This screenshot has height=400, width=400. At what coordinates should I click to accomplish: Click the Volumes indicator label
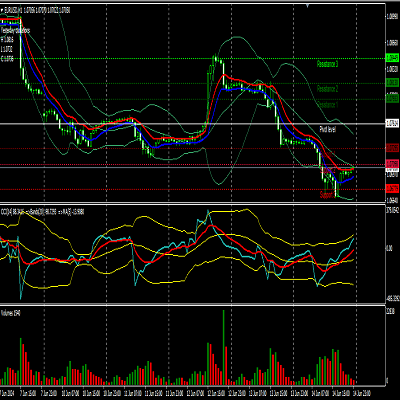click(11, 313)
